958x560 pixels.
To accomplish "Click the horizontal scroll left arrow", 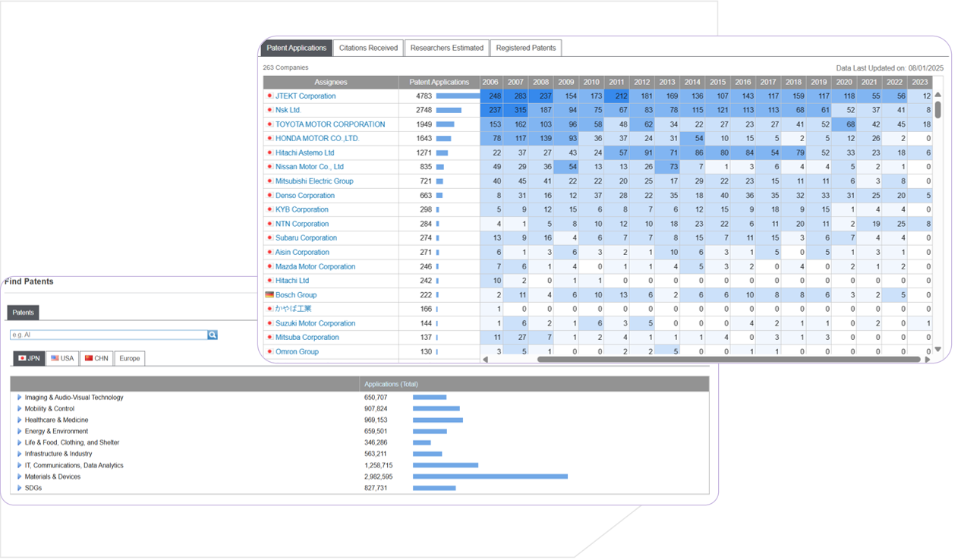I will (486, 360).
